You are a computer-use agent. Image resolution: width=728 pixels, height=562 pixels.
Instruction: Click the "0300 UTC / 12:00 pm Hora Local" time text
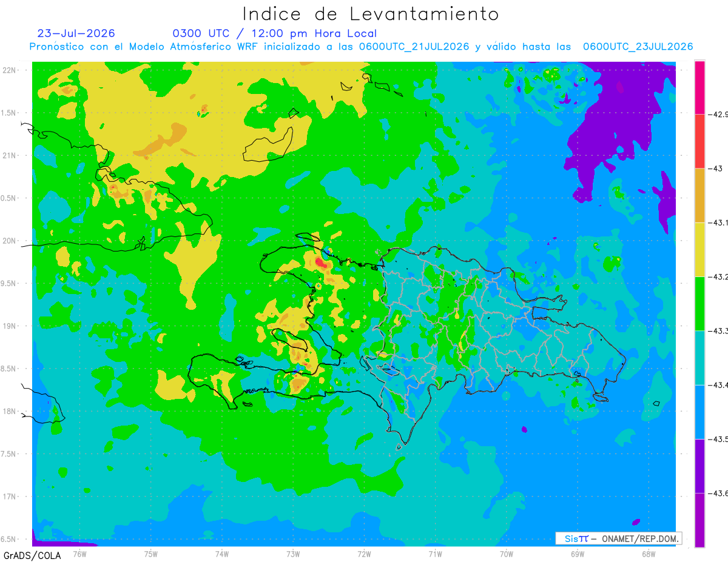274,33
